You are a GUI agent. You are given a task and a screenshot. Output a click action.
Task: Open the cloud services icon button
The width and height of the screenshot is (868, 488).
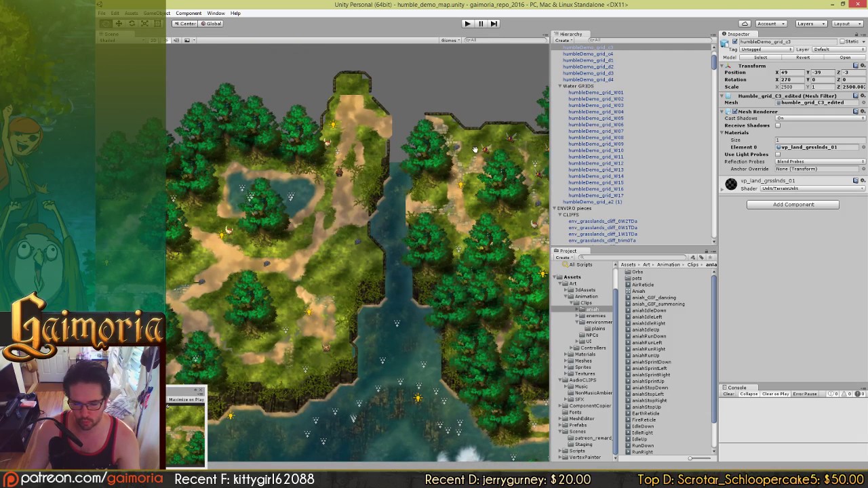coord(745,24)
